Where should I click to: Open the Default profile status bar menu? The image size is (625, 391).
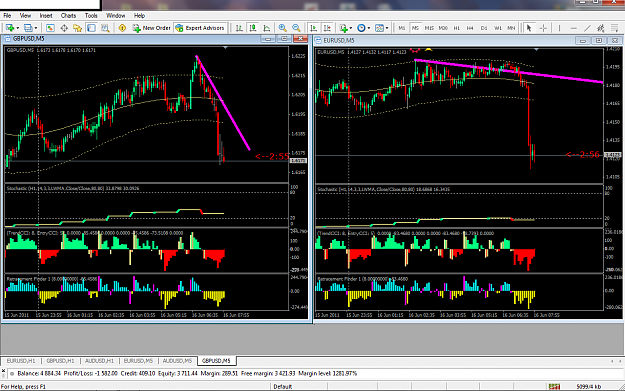tap(283, 387)
